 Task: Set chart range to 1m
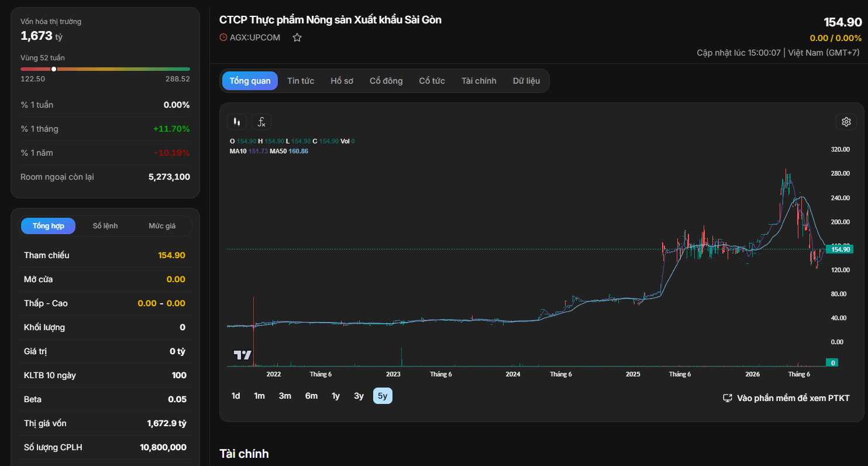(x=259, y=396)
